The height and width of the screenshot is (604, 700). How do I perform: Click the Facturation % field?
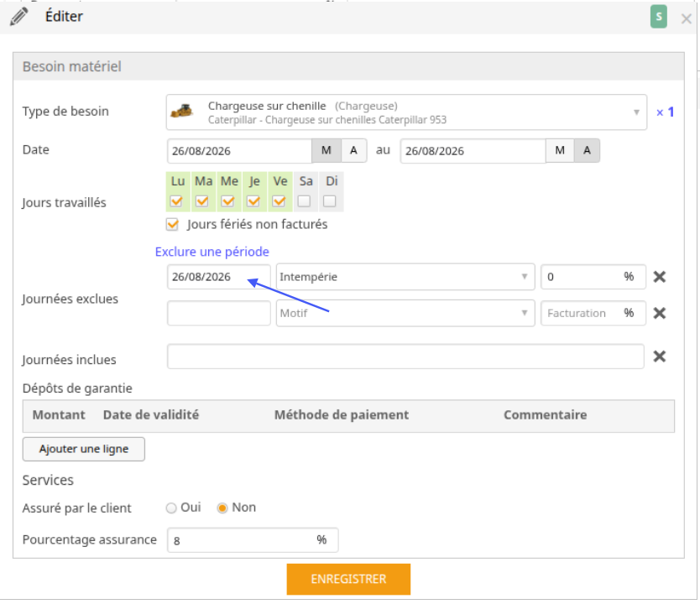(x=593, y=313)
